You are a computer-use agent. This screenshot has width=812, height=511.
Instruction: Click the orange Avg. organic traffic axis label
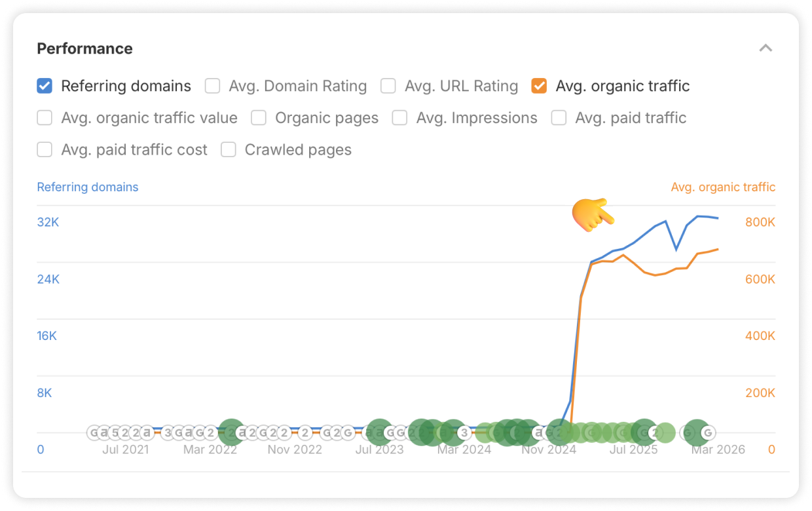click(x=723, y=187)
